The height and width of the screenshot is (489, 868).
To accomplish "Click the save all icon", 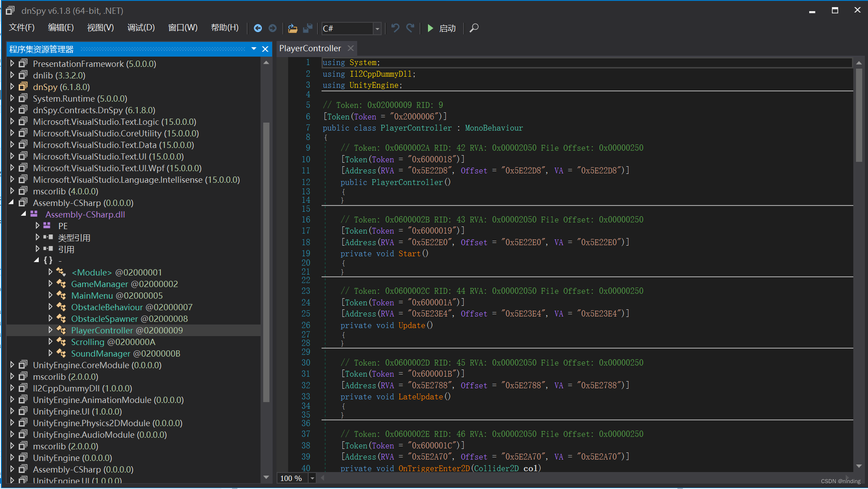I will (308, 28).
